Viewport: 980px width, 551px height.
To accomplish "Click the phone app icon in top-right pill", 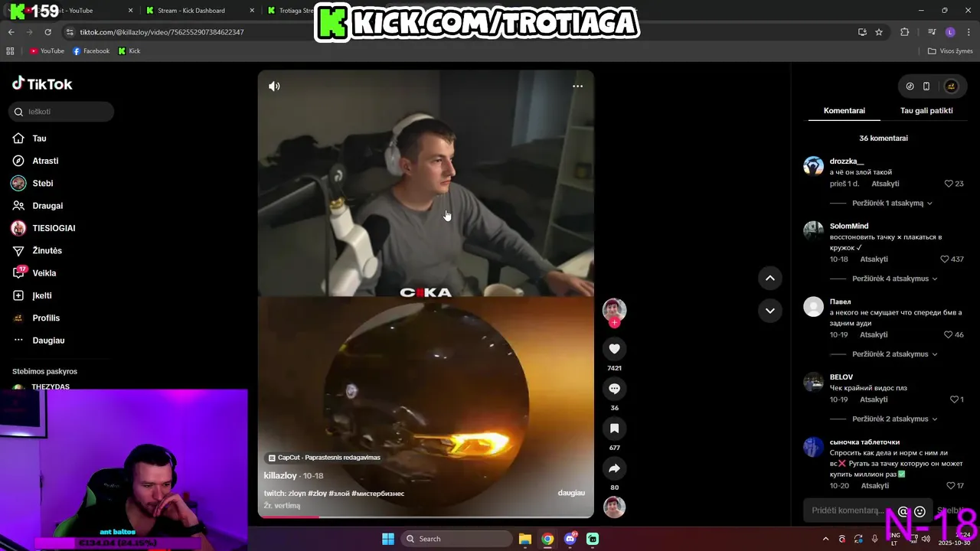I will click(x=926, y=86).
